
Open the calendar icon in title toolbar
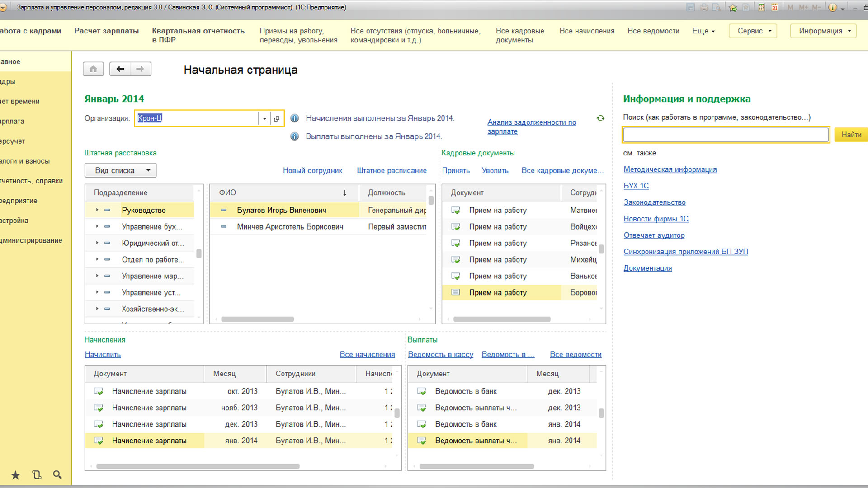[775, 7]
